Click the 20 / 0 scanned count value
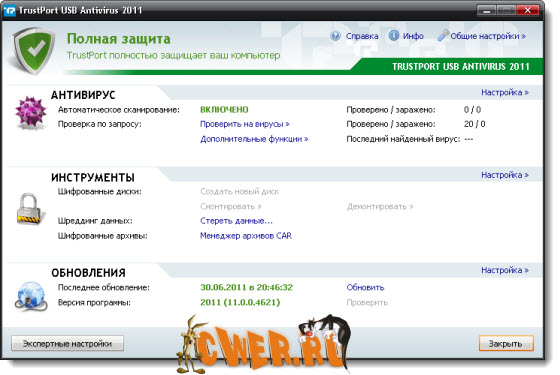The height and width of the screenshot is (375, 560). point(474,124)
